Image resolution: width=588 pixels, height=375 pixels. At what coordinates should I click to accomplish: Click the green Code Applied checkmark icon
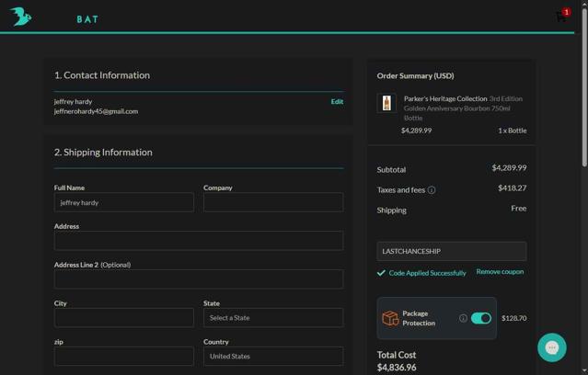click(x=381, y=273)
